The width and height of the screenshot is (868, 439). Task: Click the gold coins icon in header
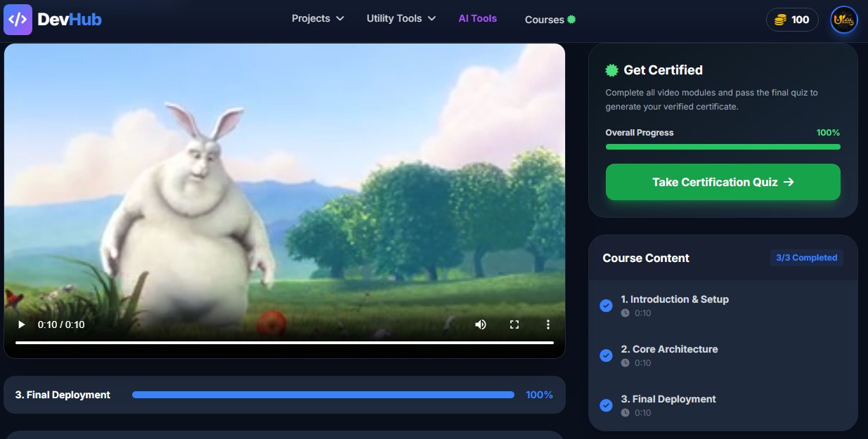(x=780, y=20)
